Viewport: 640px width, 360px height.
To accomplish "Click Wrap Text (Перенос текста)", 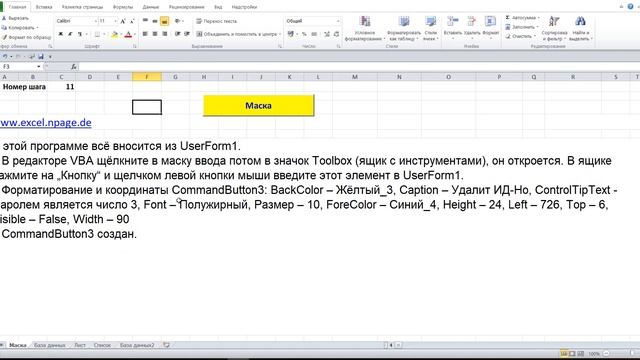I will point(216,21).
